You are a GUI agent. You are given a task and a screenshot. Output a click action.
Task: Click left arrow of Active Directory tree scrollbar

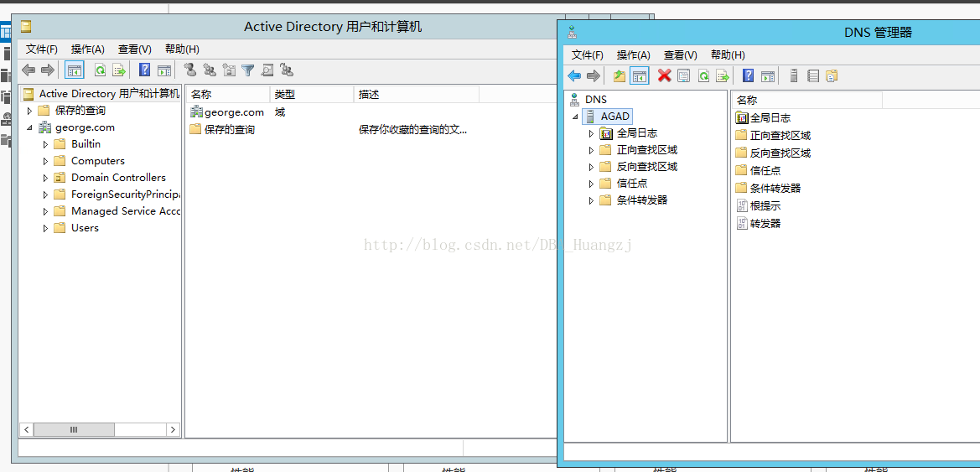click(x=27, y=429)
